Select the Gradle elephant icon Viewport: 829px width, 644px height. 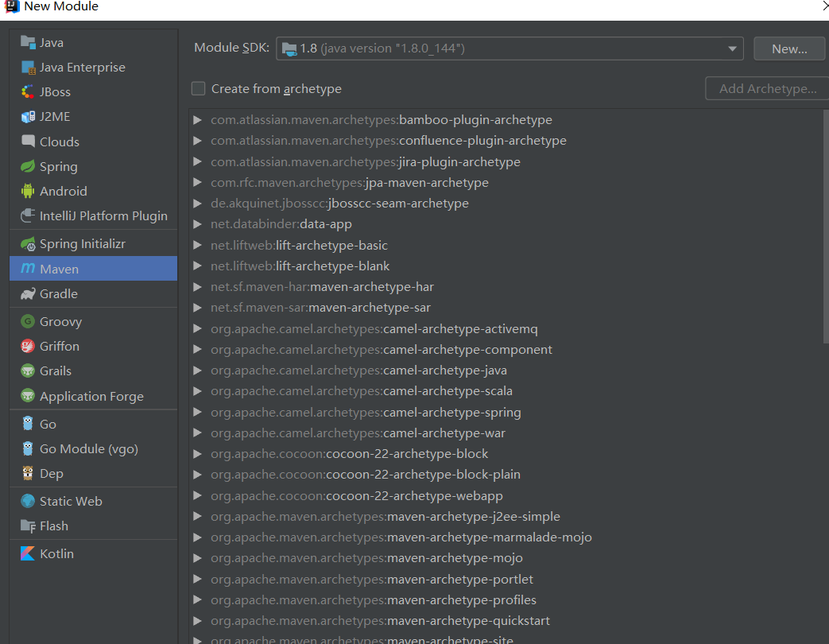point(28,293)
